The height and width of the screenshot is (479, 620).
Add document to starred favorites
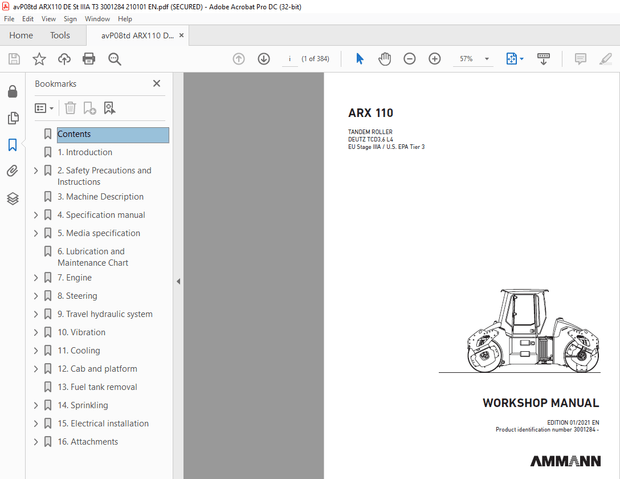tap(39, 59)
